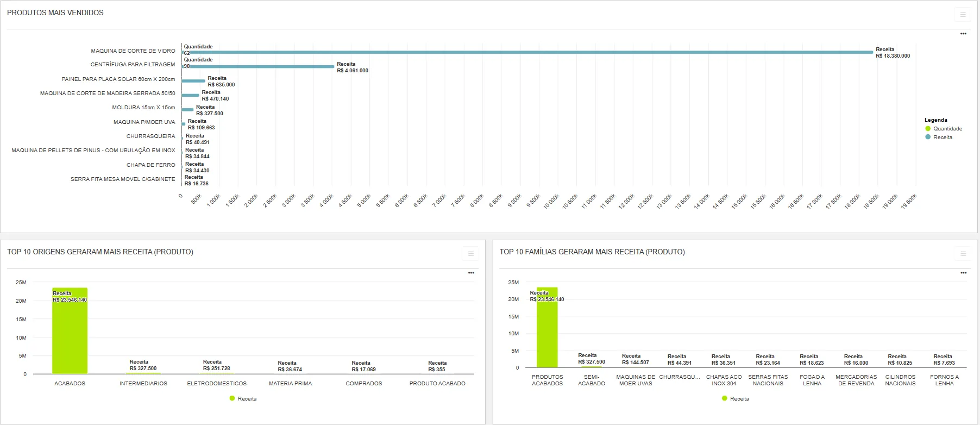Open the hamburger menu of Top 10 Origens panel
The width and height of the screenshot is (980, 425).
470,253
